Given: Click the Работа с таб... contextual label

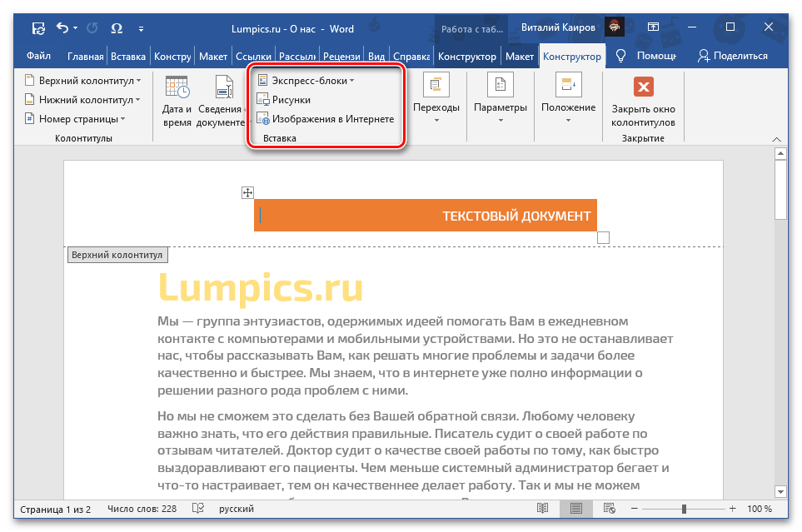Looking at the screenshot, I should pyautogui.click(x=472, y=29).
